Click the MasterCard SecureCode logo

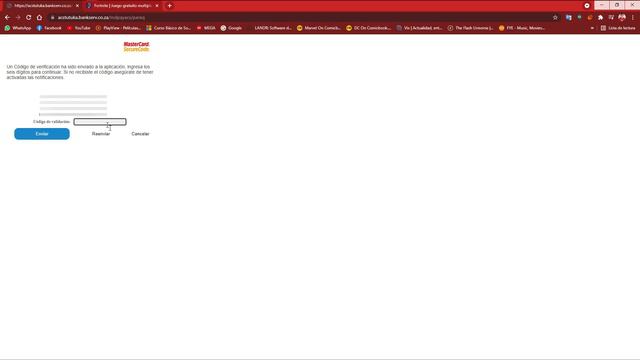tap(136, 47)
